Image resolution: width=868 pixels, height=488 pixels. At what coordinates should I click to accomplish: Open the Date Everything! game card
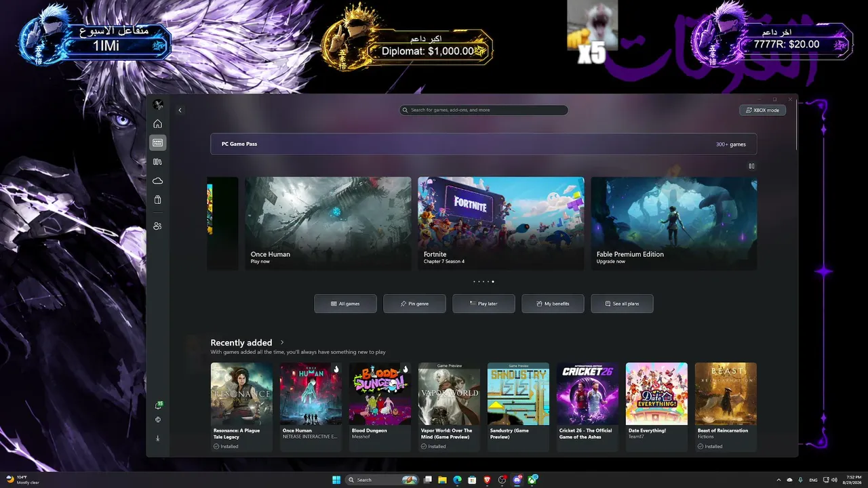pos(656,407)
